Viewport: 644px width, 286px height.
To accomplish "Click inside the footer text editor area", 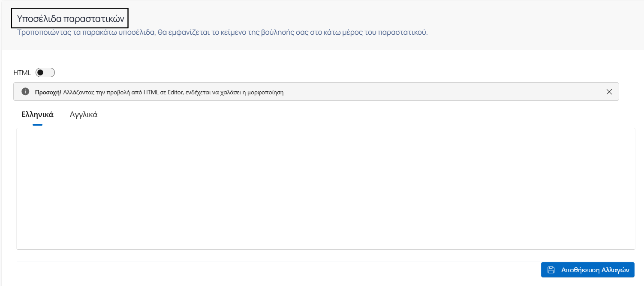I will 325,189.
